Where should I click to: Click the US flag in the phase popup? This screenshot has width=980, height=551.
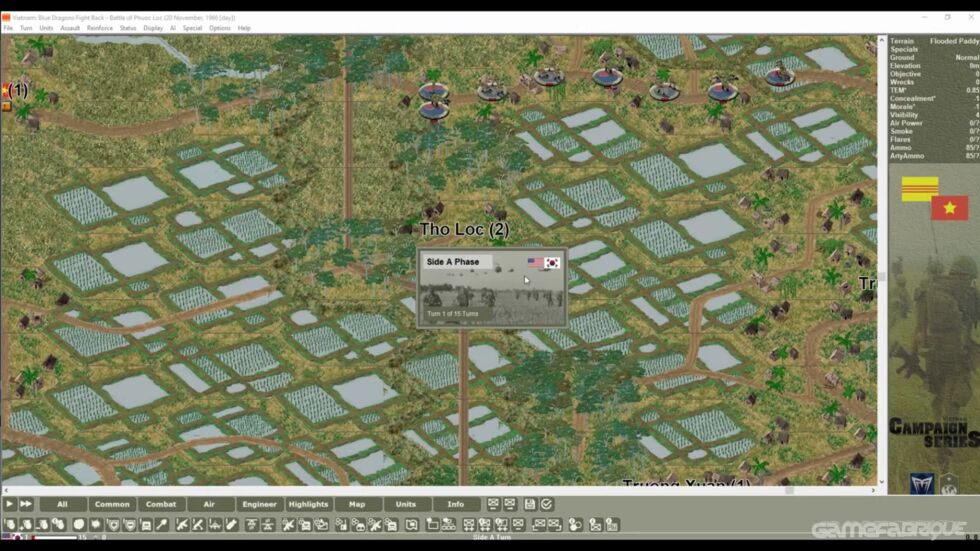pyautogui.click(x=536, y=262)
